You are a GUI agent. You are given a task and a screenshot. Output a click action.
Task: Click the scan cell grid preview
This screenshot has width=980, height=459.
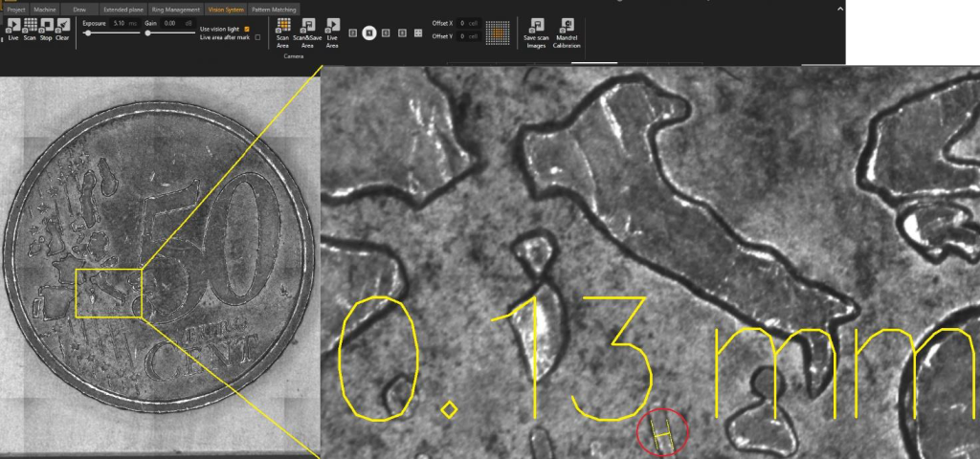pos(498,33)
